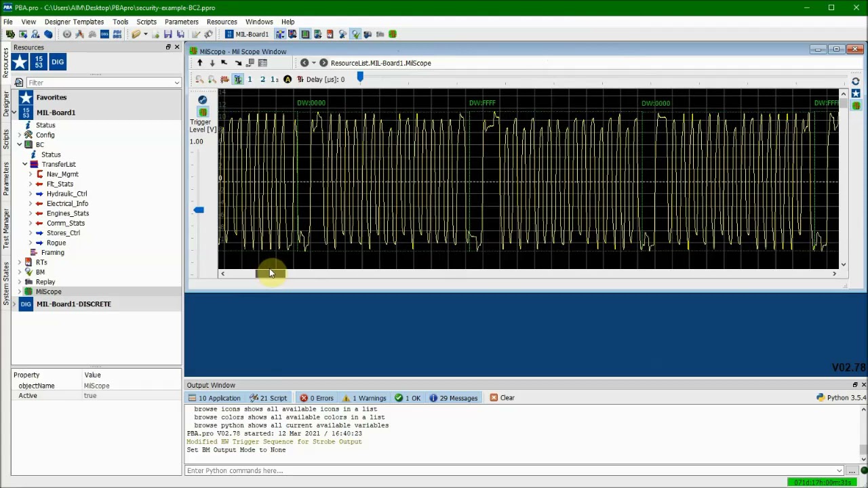Go forward with MilScope navigation arrow

(323, 63)
